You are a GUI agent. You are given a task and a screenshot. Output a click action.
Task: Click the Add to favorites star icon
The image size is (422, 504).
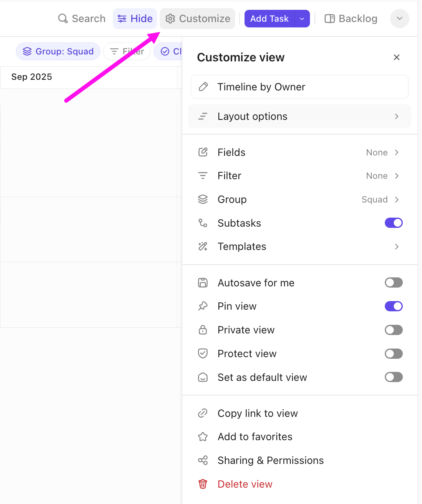[203, 436]
